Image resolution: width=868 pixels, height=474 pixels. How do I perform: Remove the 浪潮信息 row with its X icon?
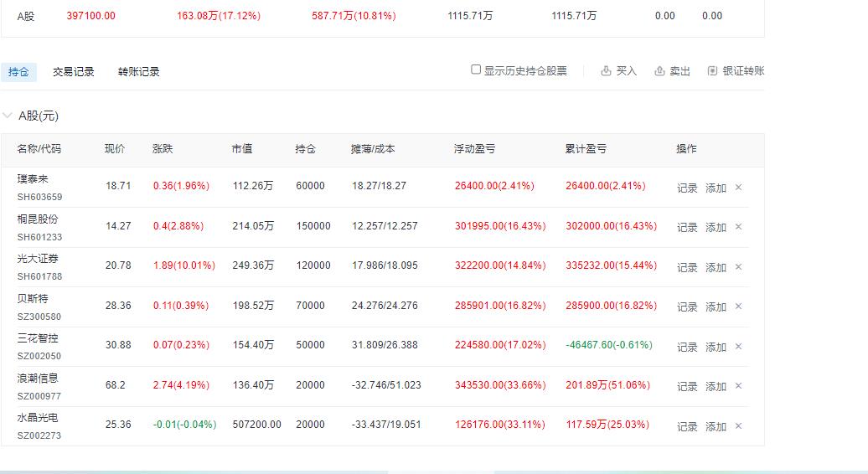coord(738,386)
